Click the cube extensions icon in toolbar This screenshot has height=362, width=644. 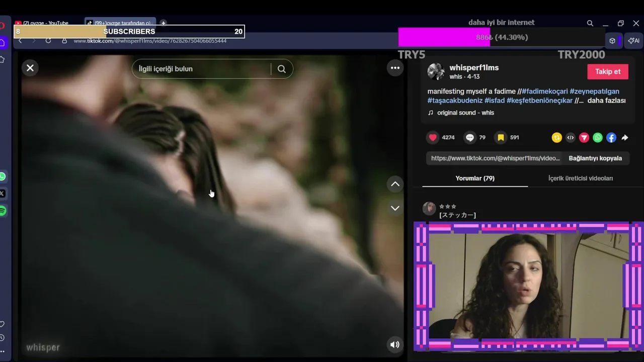coord(612,41)
